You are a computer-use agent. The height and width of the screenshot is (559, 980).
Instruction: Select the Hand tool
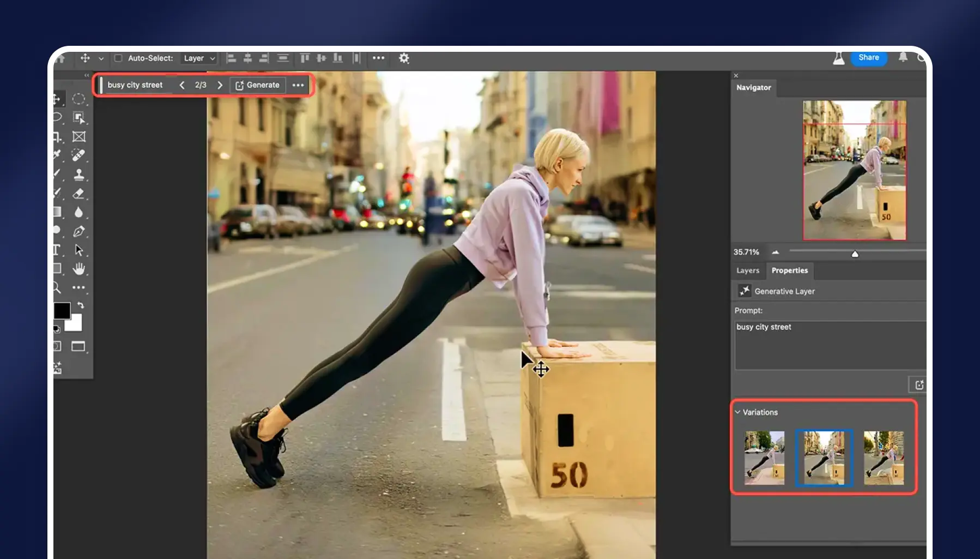[x=78, y=267]
